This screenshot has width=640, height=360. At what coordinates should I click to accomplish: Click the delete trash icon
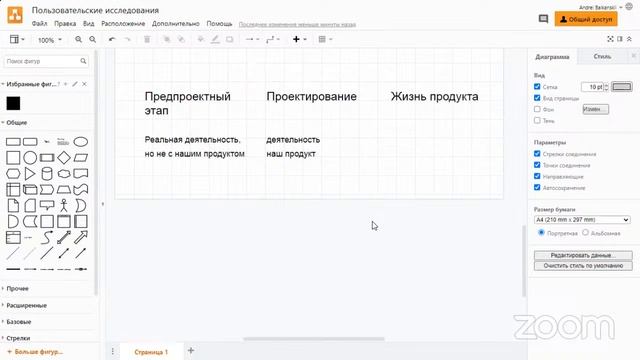click(x=147, y=39)
